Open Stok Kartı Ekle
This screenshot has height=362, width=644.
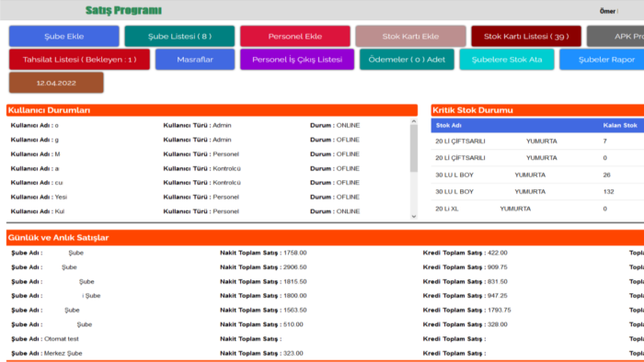point(410,37)
